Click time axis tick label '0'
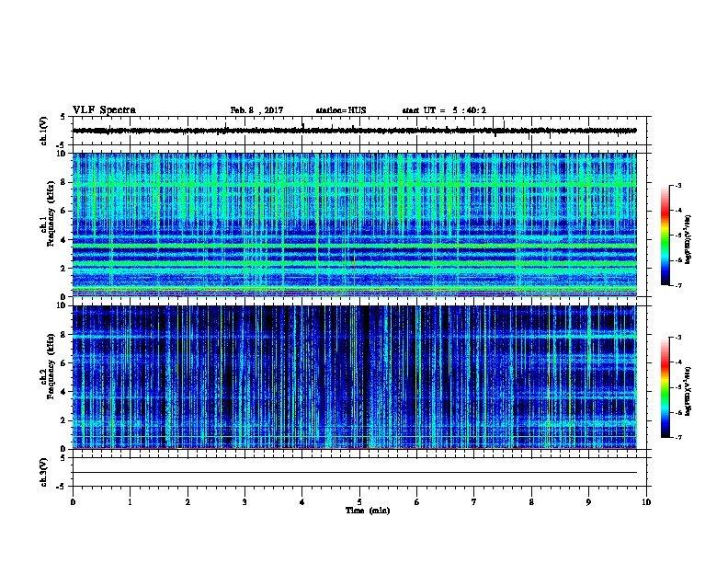 (73, 502)
